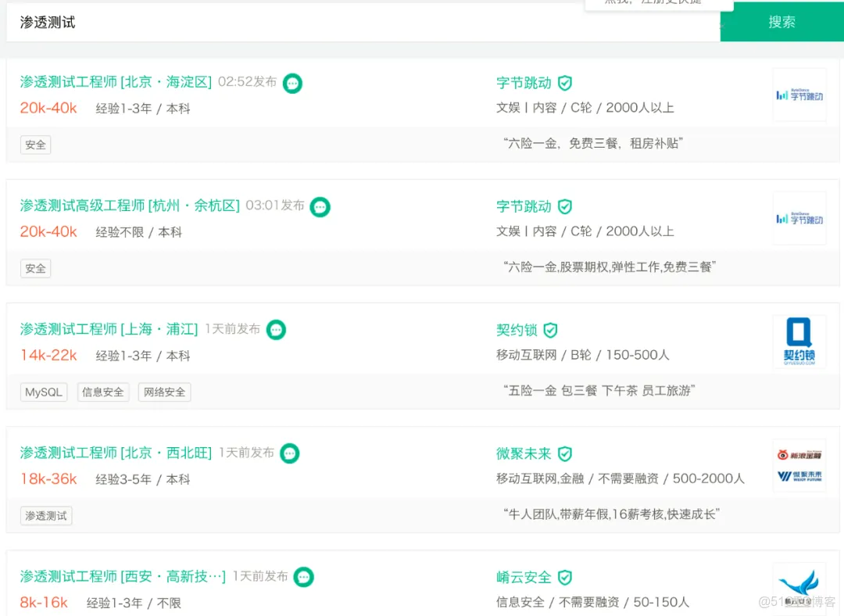Click 经验不限 / 本科 requirement text
This screenshot has width=844, height=616.
point(139,232)
